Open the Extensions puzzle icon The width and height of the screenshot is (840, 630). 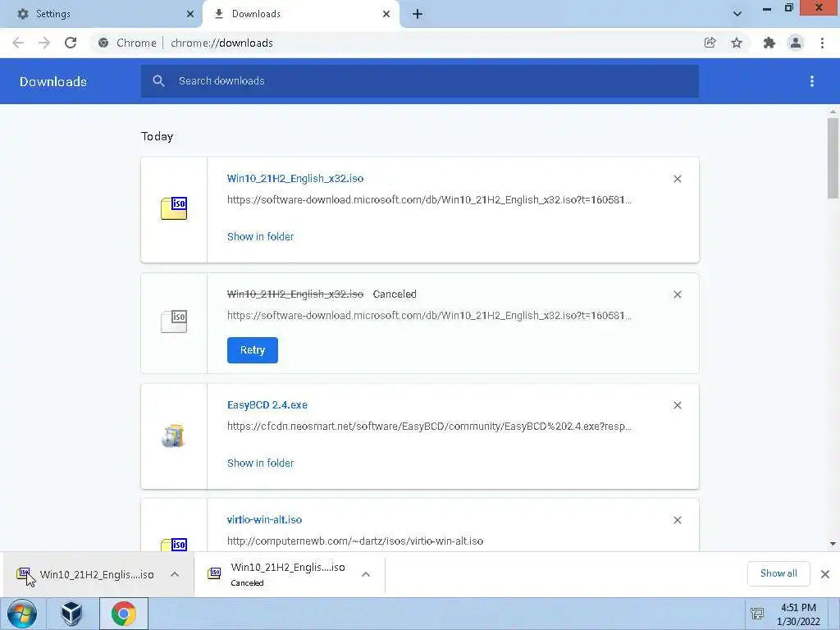click(x=769, y=43)
